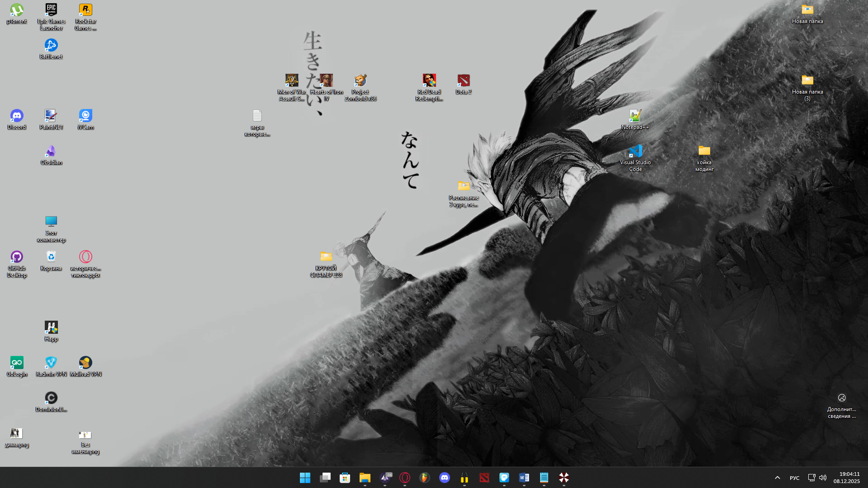This screenshot has width=868, height=488.
Task: Expand the hidden system tray icons
Action: coord(778,478)
